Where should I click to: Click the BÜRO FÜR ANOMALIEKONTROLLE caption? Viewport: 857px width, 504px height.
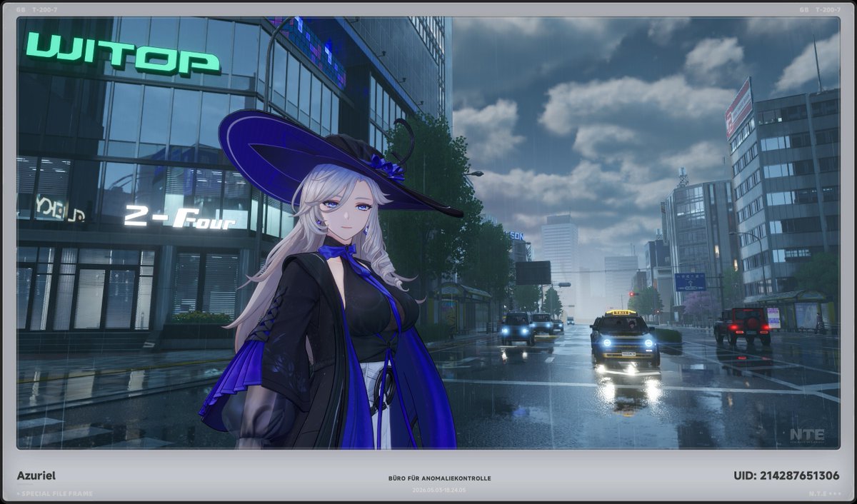439,478
